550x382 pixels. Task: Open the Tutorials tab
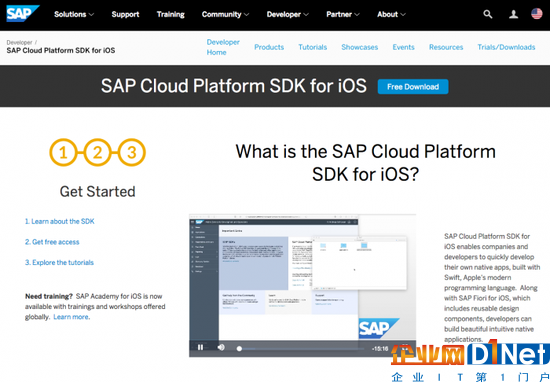point(313,47)
